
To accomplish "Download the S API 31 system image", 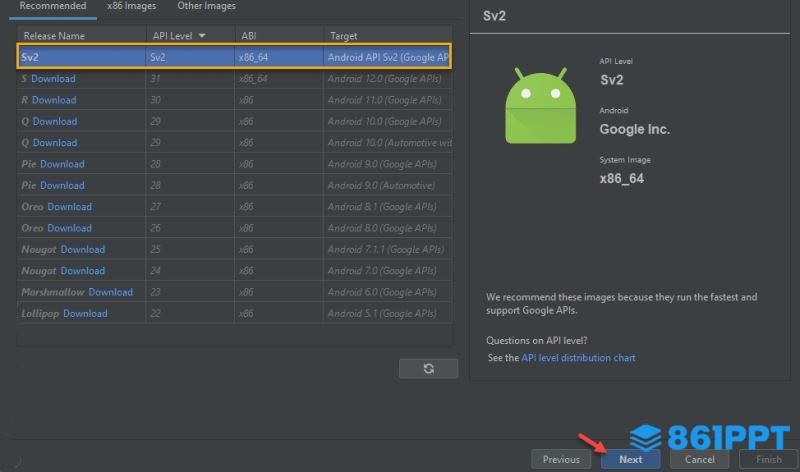I will [53, 79].
